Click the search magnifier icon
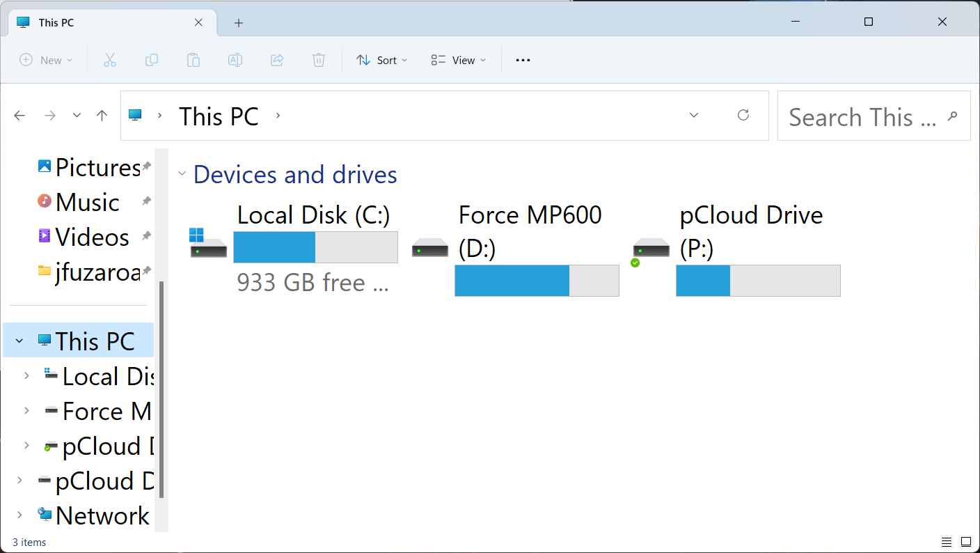980x553 pixels. pos(953,116)
